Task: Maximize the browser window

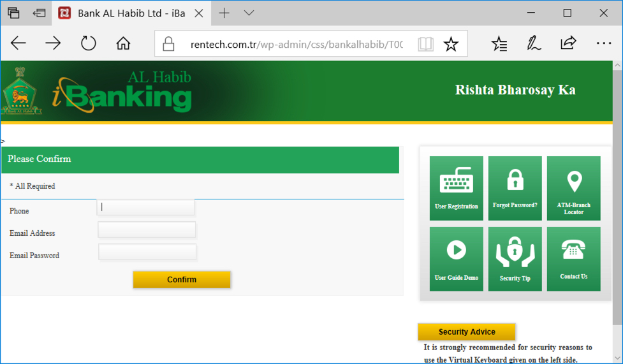Action: (568, 13)
